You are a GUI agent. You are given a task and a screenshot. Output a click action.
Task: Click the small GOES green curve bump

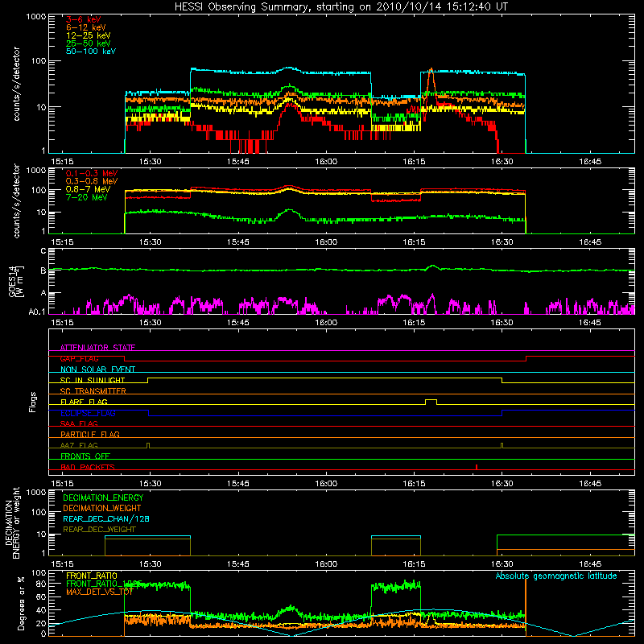432,267
